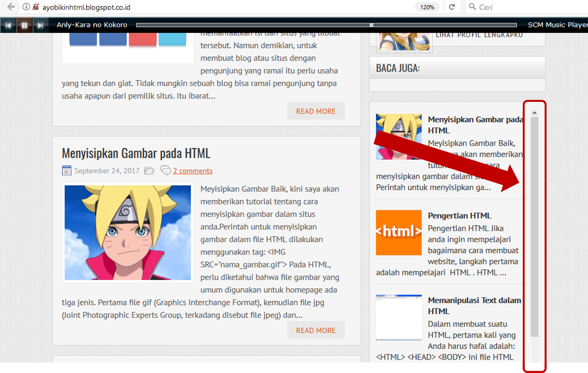
Task: Click the Lihat Profil Lengkapku link
Action: (x=479, y=35)
